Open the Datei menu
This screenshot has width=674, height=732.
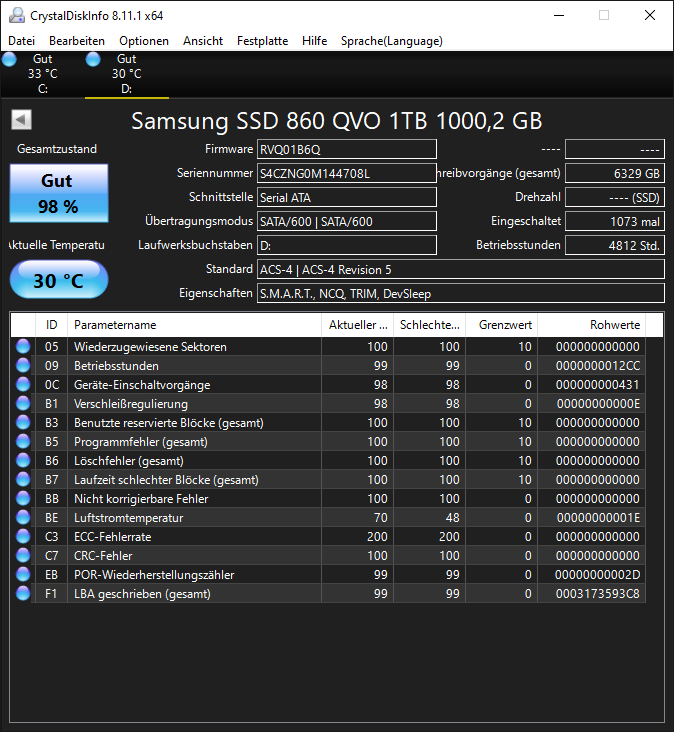(21, 41)
